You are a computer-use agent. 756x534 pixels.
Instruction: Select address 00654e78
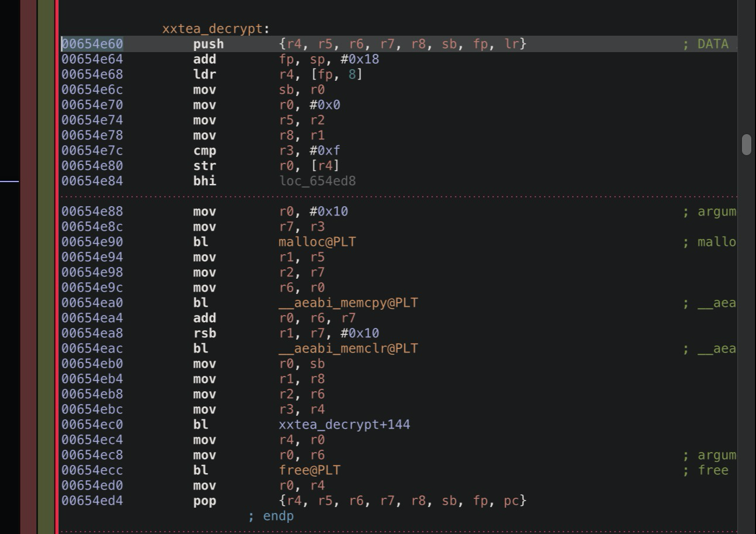93,135
